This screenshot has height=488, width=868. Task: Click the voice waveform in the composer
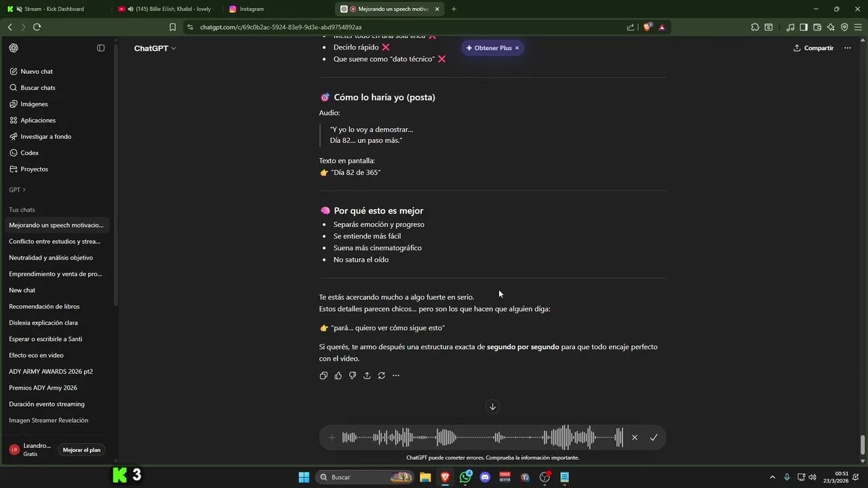pyautogui.click(x=482, y=438)
